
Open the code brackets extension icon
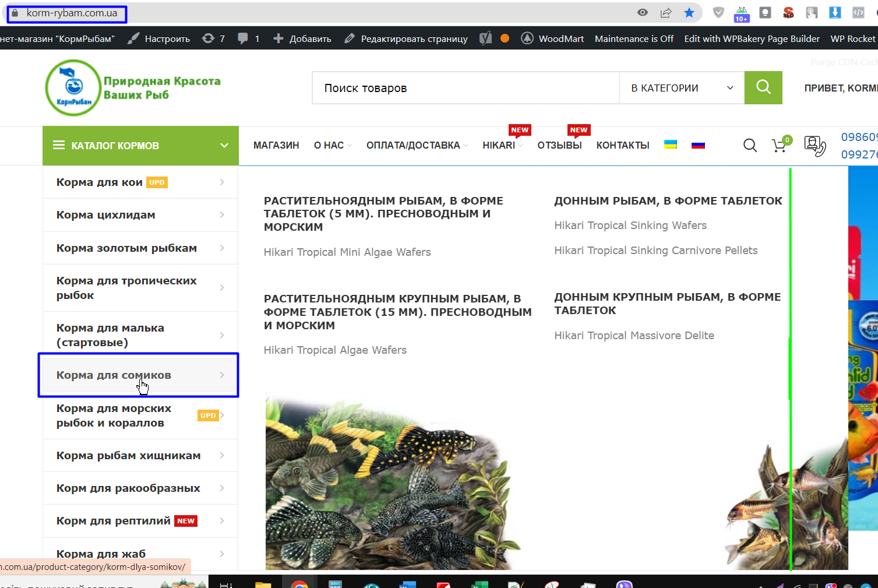[x=858, y=12]
